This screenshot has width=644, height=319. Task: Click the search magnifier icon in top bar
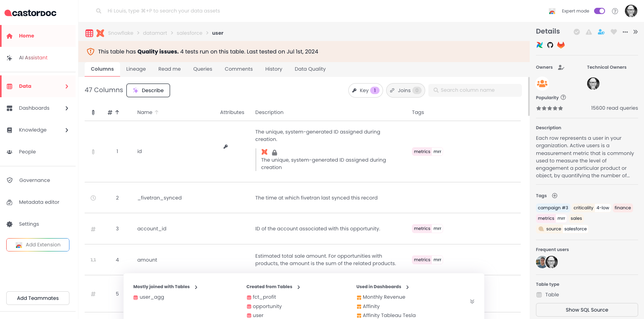point(99,11)
